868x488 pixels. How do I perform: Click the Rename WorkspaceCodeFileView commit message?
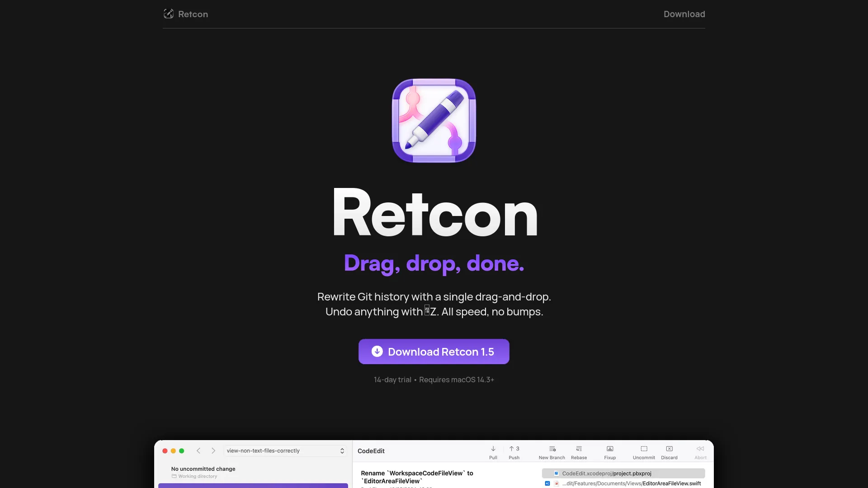point(417,477)
